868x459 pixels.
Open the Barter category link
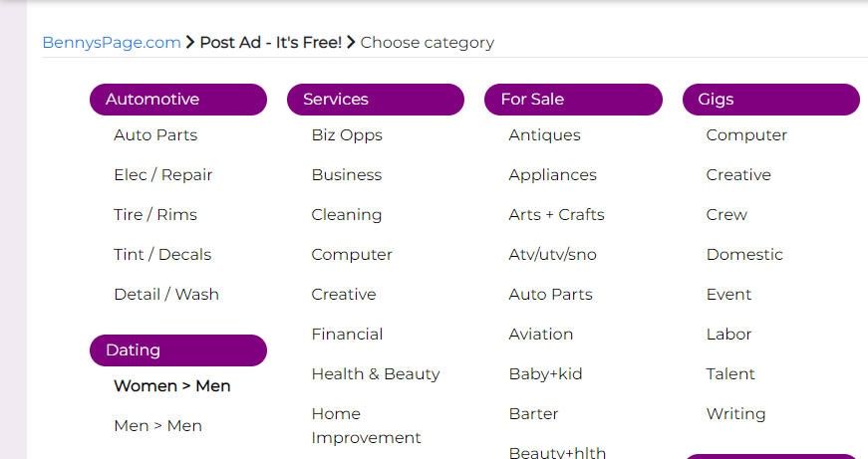[x=533, y=414]
